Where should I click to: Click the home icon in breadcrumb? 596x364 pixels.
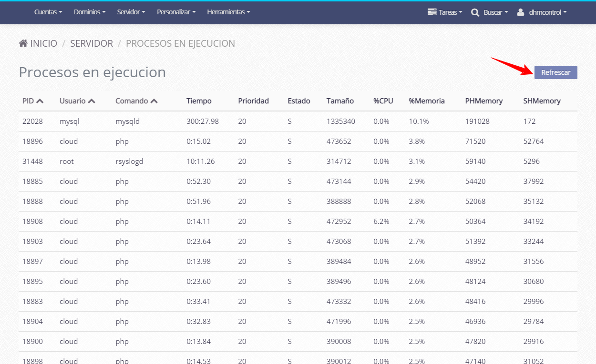(23, 43)
